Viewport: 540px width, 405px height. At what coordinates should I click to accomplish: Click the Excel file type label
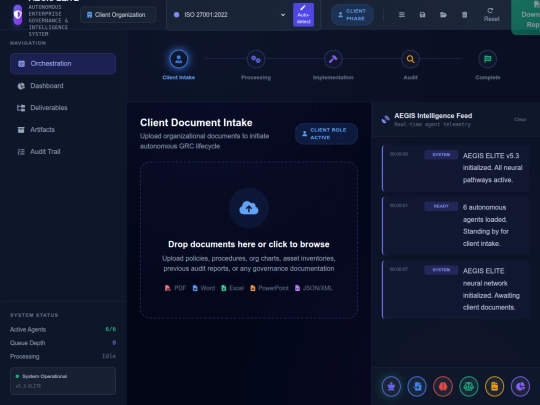coord(232,288)
